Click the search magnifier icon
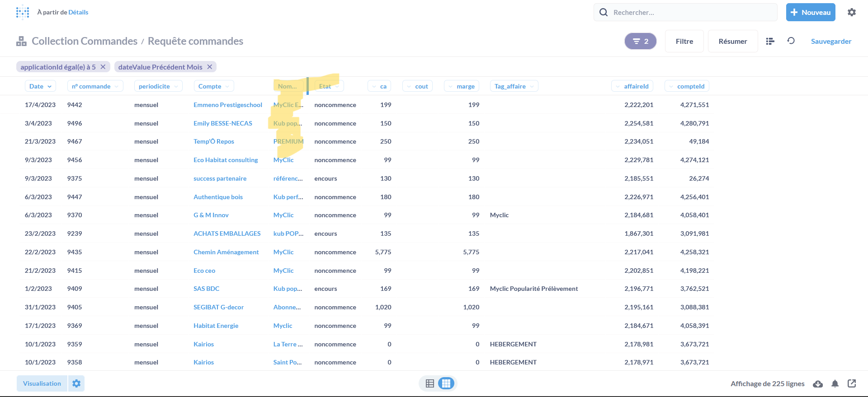The width and height of the screenshot is (868, 397). (x=604, y=12)
